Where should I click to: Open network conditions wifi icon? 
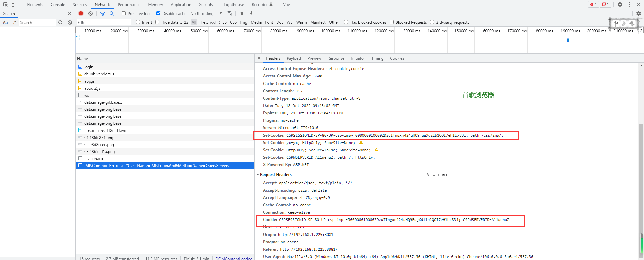pos(230,13)
